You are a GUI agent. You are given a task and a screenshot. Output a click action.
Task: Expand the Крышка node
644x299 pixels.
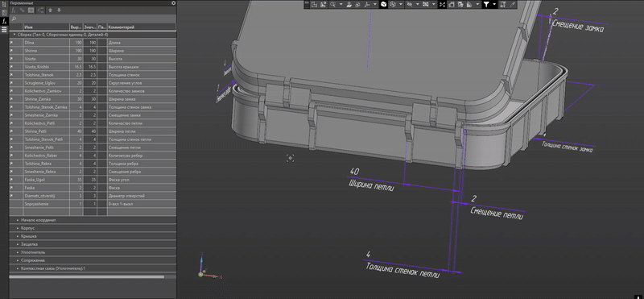click(x=18, y=236)
